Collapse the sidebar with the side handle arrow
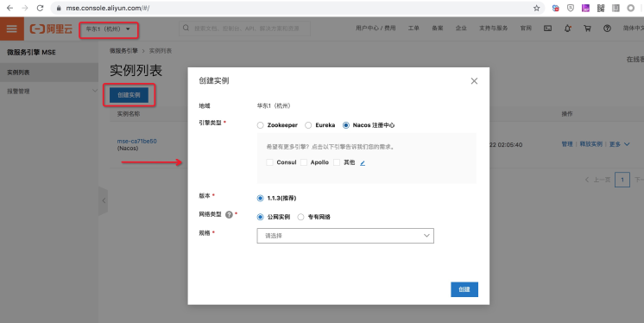Screen dimensions: 644x323 pyautogui.click(x=104, y=200)
